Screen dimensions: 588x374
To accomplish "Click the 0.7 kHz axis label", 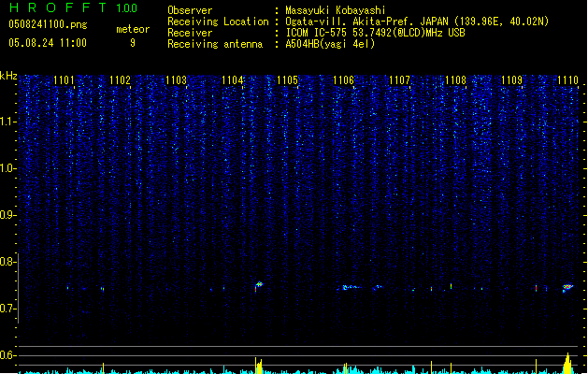I will (x=7, y=309).
